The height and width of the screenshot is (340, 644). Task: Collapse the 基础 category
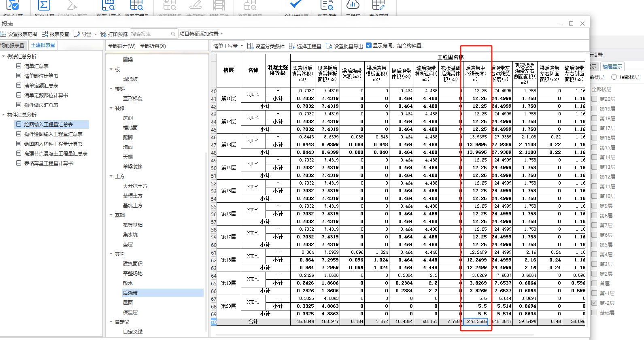[111, 215]
